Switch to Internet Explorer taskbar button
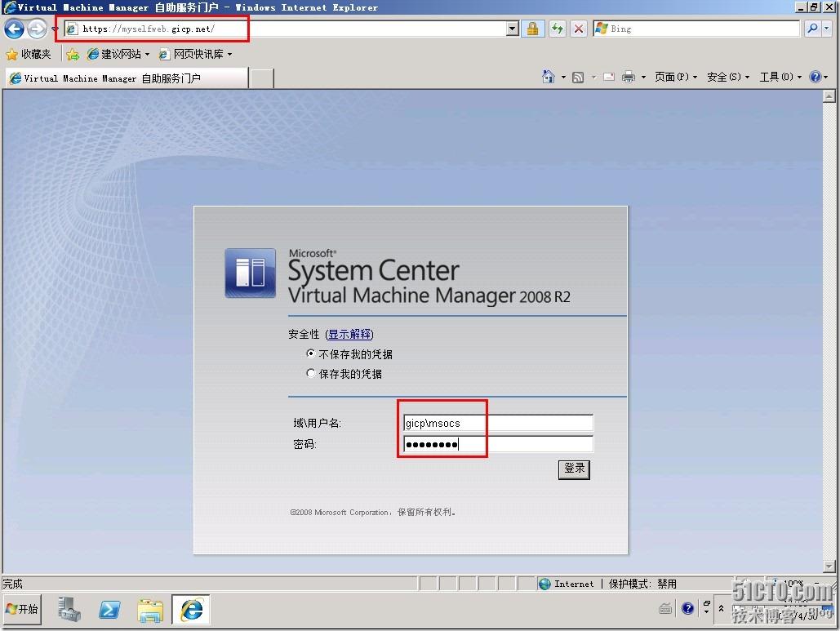840x631 pixels. (191, 610)
